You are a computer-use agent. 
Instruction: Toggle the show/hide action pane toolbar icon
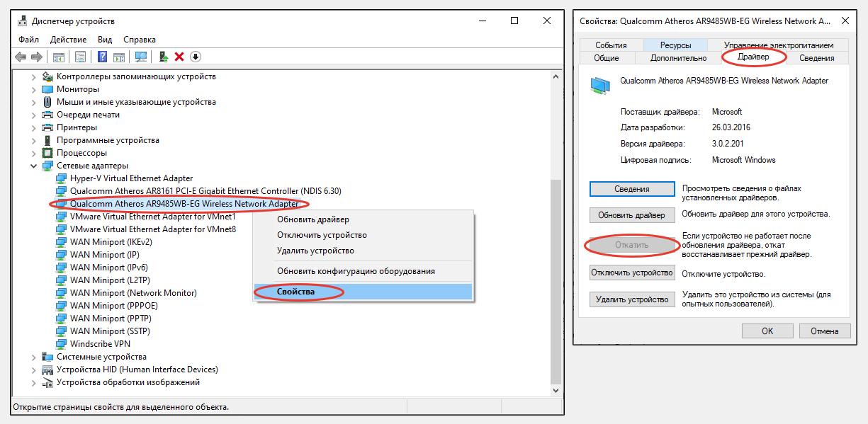[x=120, y=57]
